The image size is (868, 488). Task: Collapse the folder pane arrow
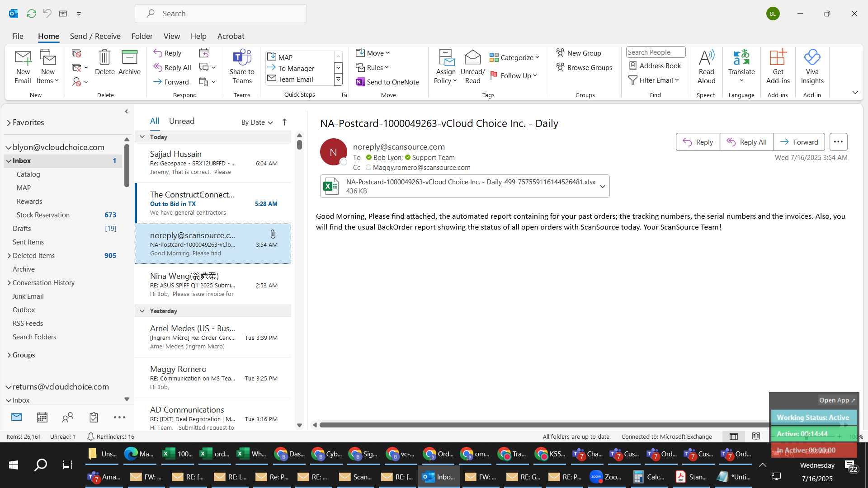pos(126,112)
